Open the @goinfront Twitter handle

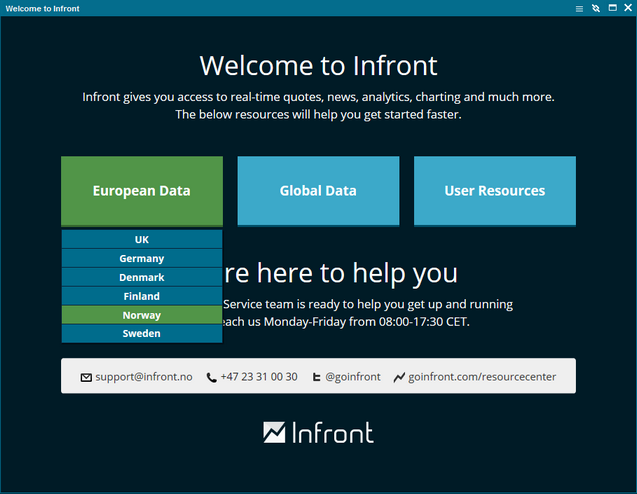click(353, 377)
